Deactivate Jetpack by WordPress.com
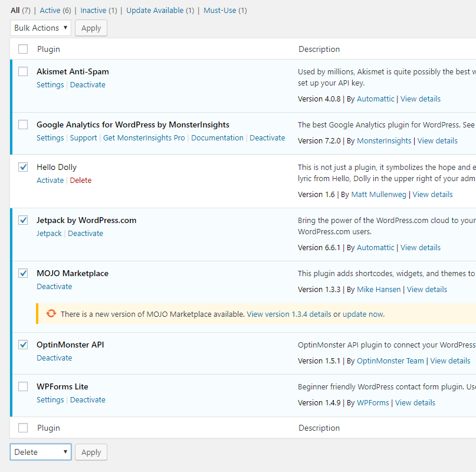 [86, 234]
